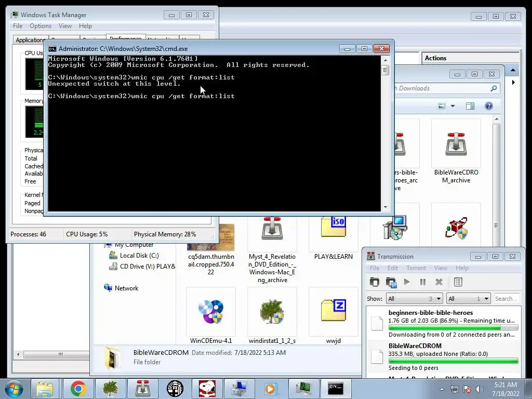Click the cmd window scroll-down arrow
The height and width of the screenshot is (399, 532).
(x=385, y=207)
